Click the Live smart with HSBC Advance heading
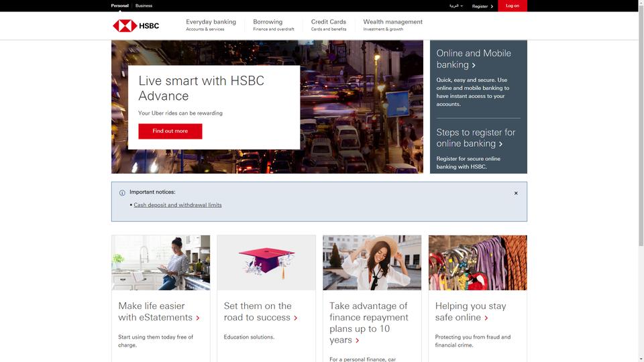The width and height of the screenshot is (644, 362). pos(201,88)
